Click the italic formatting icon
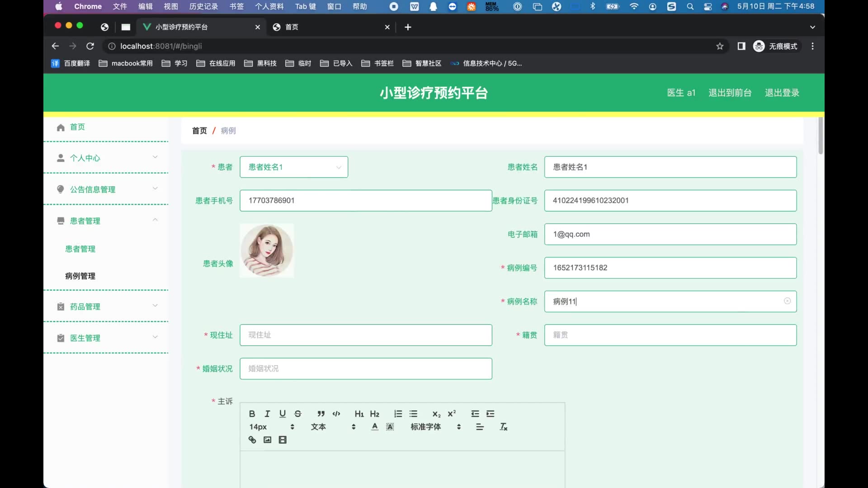Image resolution: width=868 pixels, height=488 pixels. pyautogui.click(x=267, y=414)
